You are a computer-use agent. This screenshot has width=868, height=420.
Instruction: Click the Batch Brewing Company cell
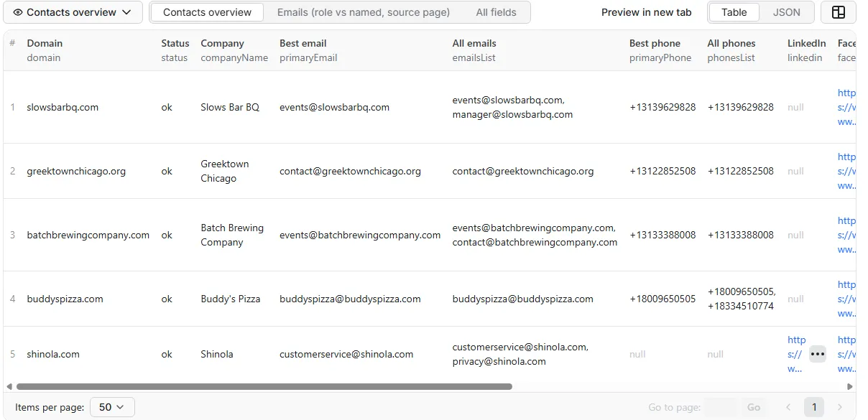232,235
